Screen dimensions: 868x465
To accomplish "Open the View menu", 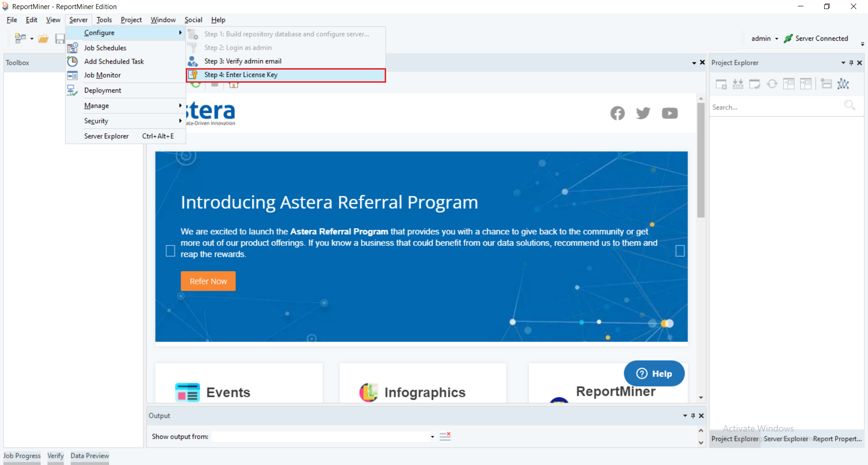I will pyautogui.click(x=53, y=20).
